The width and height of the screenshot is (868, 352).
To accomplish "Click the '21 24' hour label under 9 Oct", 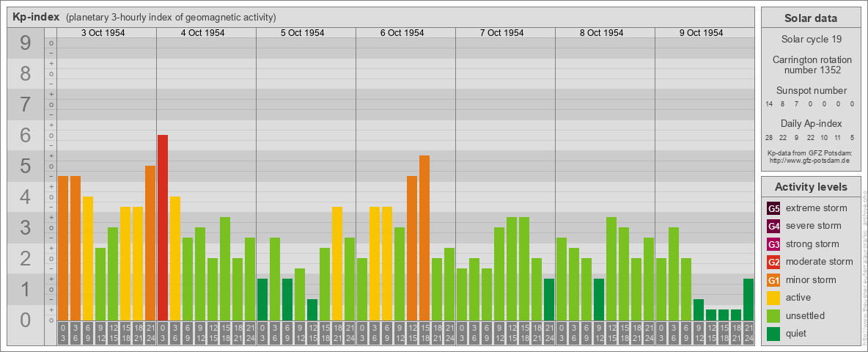I will pos(749,334).
